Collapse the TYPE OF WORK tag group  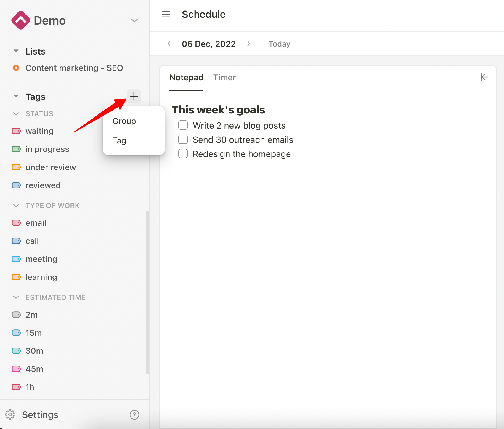click(16, 205)
